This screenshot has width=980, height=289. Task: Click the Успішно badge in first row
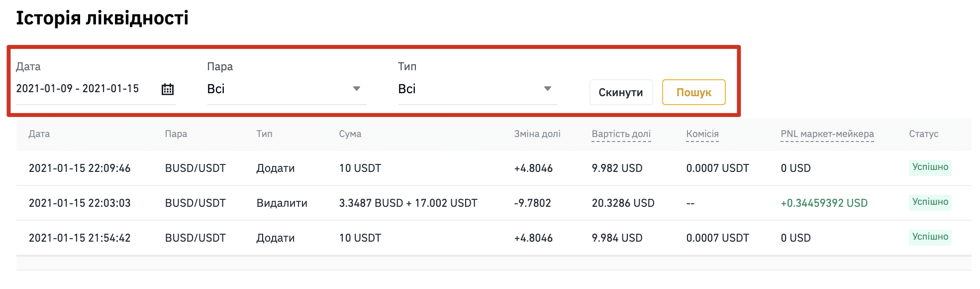pos(930,167)
